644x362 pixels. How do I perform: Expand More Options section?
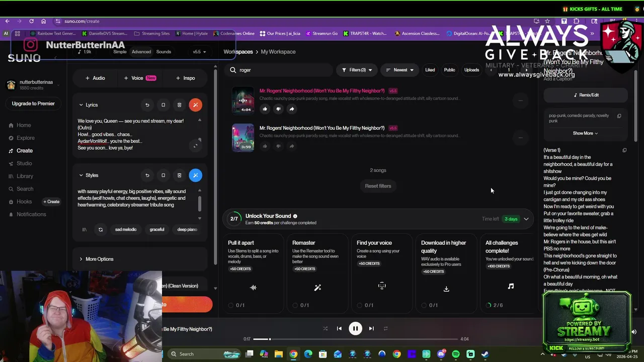coord(96,259)
